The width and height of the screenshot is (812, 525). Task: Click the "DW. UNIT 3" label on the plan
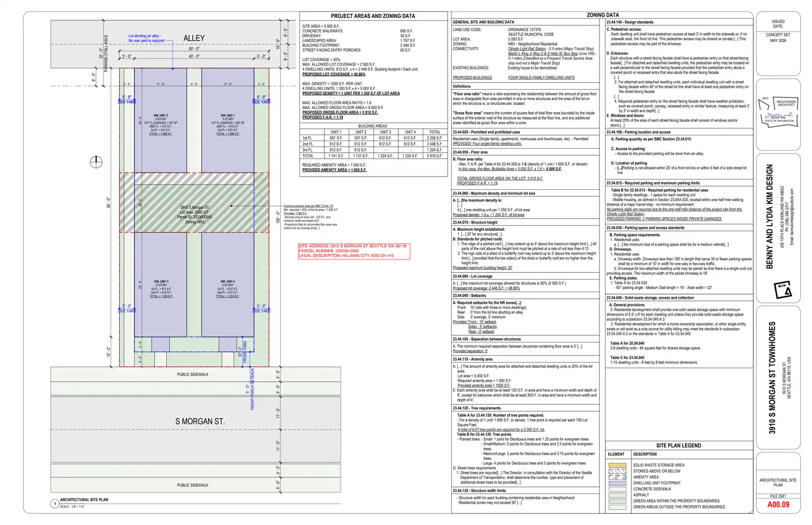[161, 282]
